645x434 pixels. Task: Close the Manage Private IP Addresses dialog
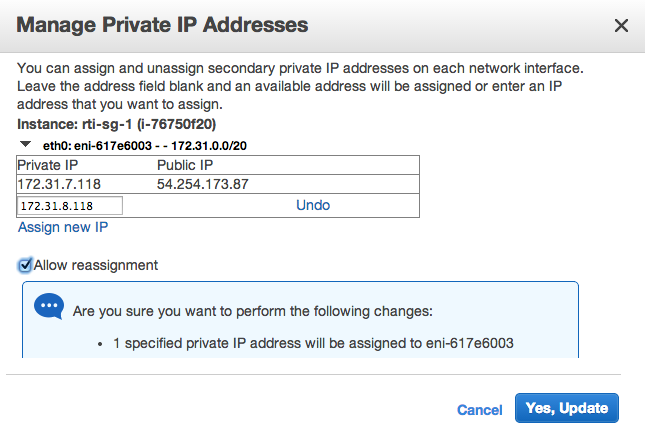tap(621, 26)
